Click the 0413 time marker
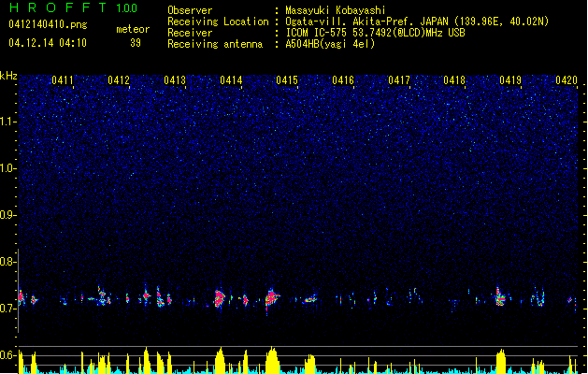Viewport: 588px width, 374px height. click(x=175, y=80)
